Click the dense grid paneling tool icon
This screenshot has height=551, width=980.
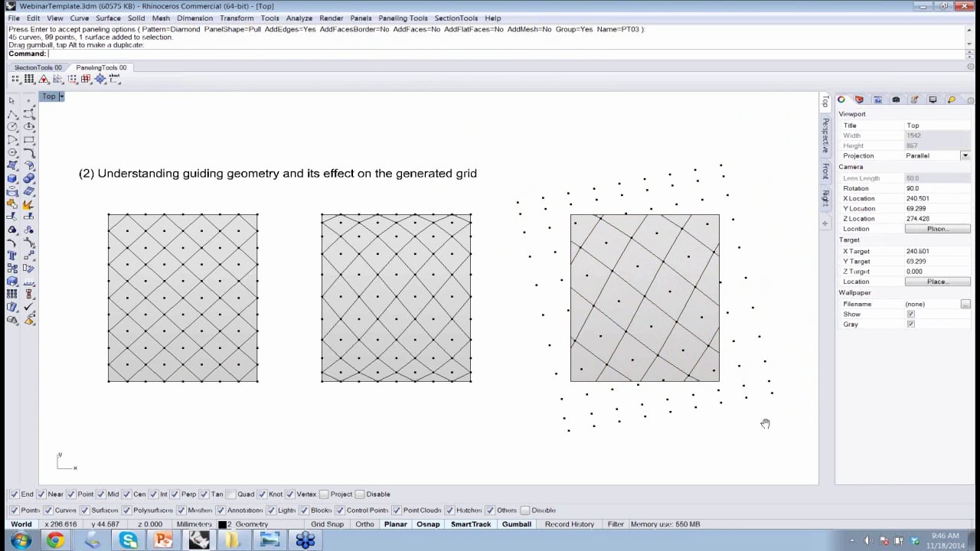coord(29,79)
